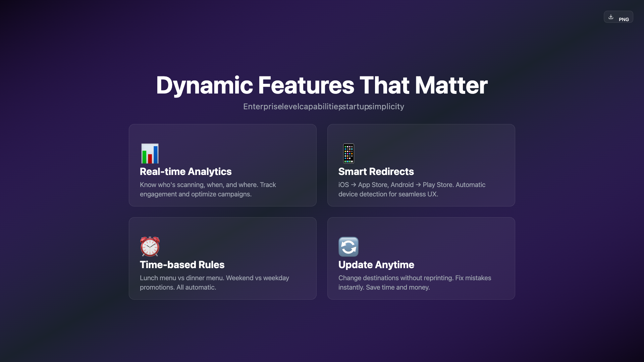Viewport: 644px width, 362px height.
Task: Click the Enterprise-level capabilities subtitle
Action: [x=323, y=107]
